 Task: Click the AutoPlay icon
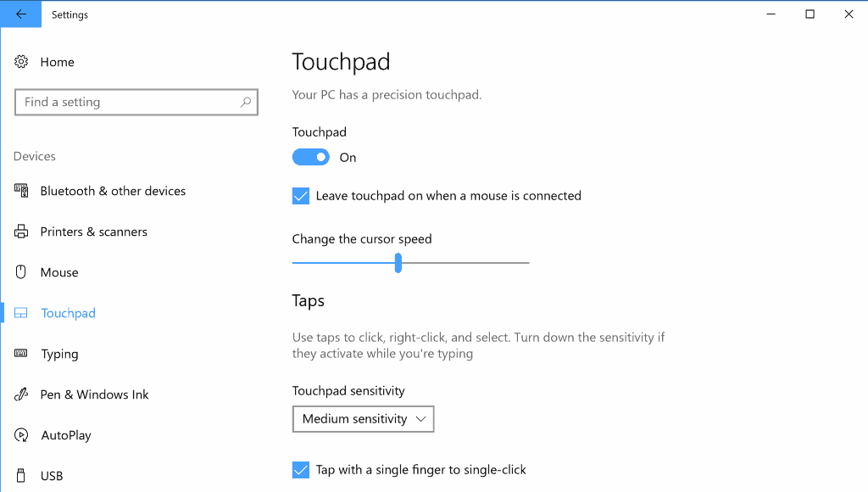tap(21, 435)
